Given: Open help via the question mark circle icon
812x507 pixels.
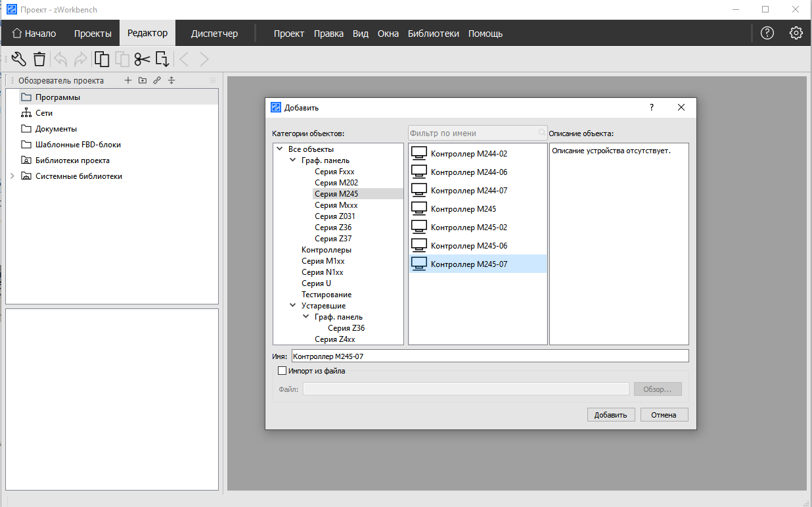Looking at the screenshot, I should click(767, 33).
